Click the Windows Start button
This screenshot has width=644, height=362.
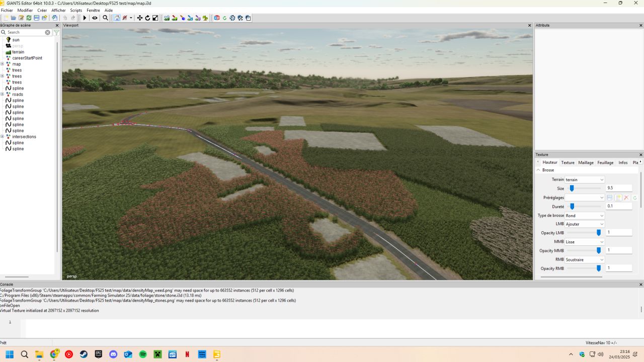(10, 354)
